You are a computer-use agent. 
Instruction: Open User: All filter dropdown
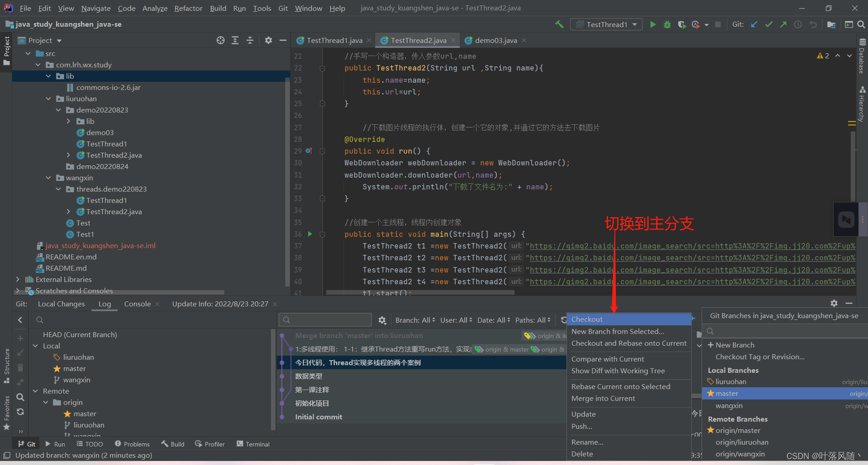pos(456,320)
